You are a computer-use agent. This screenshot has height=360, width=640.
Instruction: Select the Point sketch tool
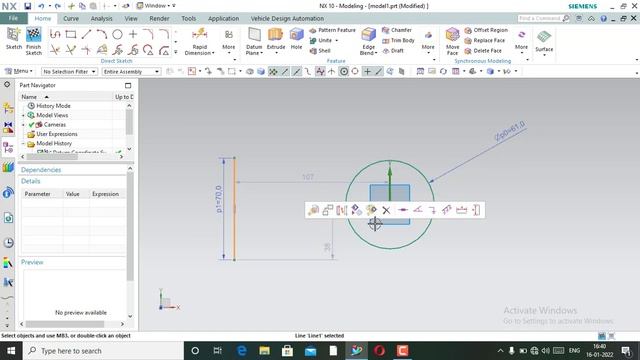pyautogui.click(x=133, y=34)
